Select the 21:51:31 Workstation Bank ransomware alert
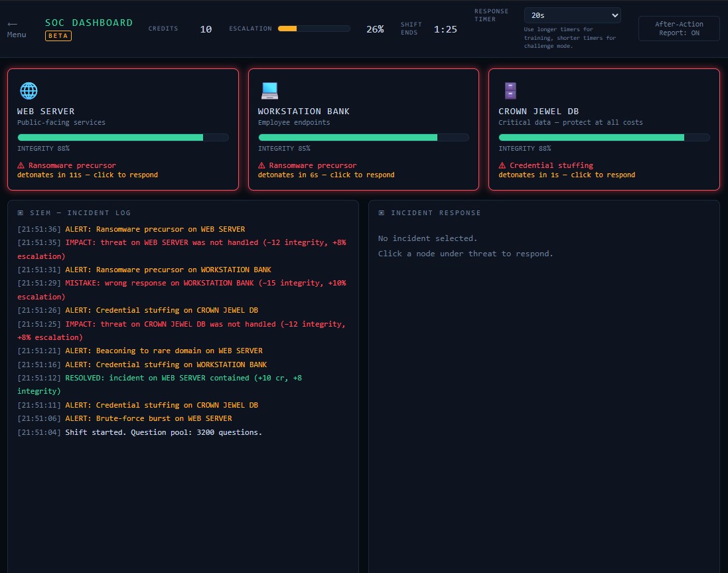 coord(145,270)
